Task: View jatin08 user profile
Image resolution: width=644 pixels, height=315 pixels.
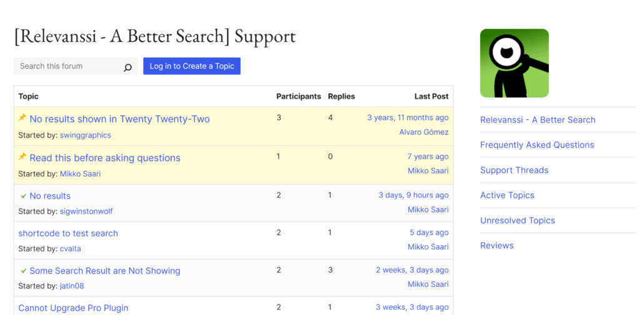Action: click(72, 286)
